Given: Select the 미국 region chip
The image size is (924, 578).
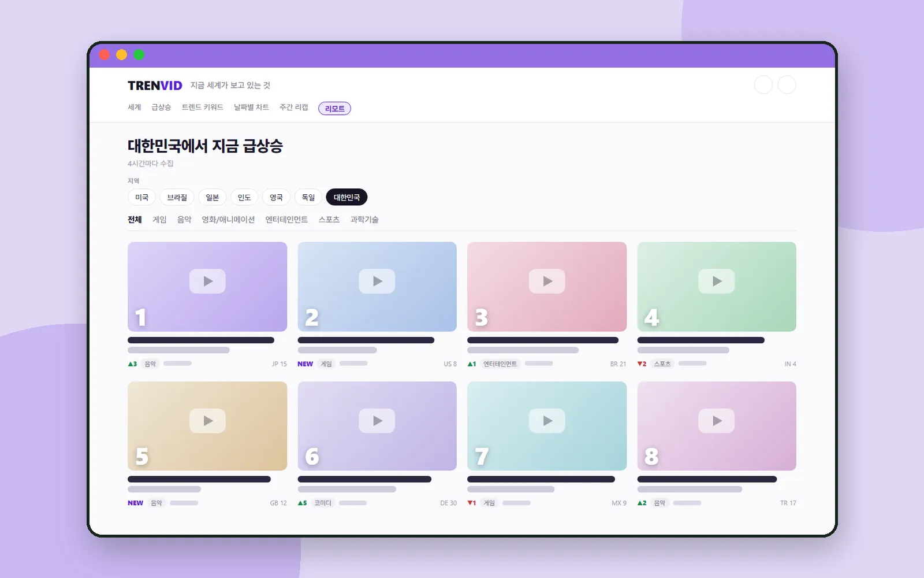Looking at the screenshot, I should 141,197.
